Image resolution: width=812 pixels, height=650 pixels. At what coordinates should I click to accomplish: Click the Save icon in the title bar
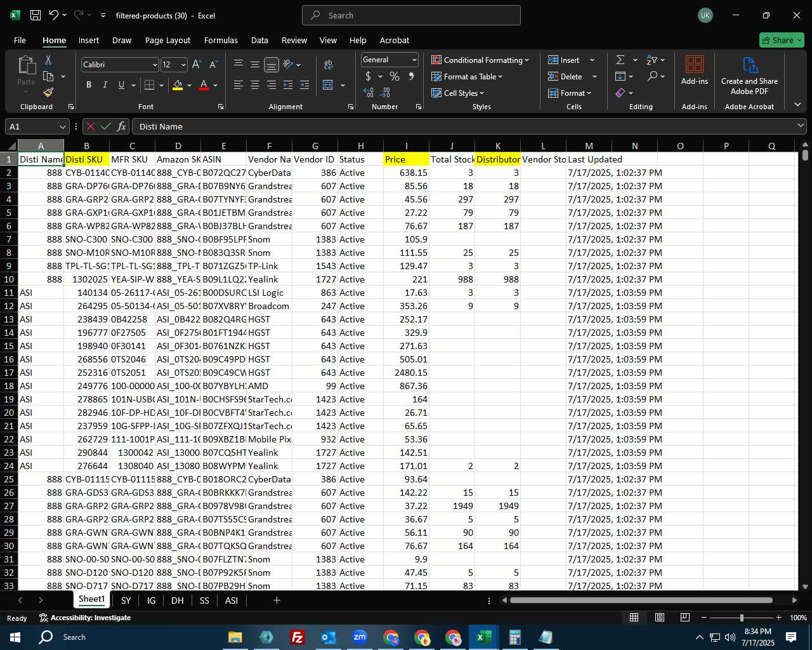coord(36,15)
